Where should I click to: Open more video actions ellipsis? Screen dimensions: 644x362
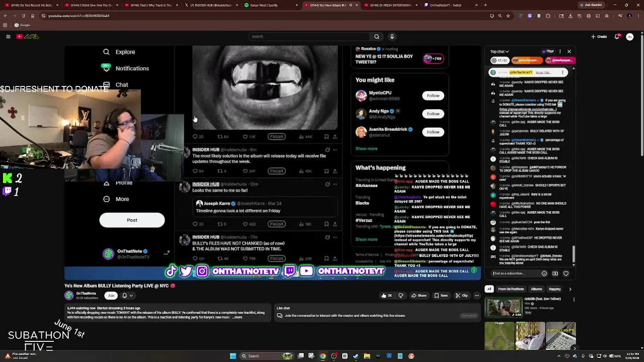point(476,296)
